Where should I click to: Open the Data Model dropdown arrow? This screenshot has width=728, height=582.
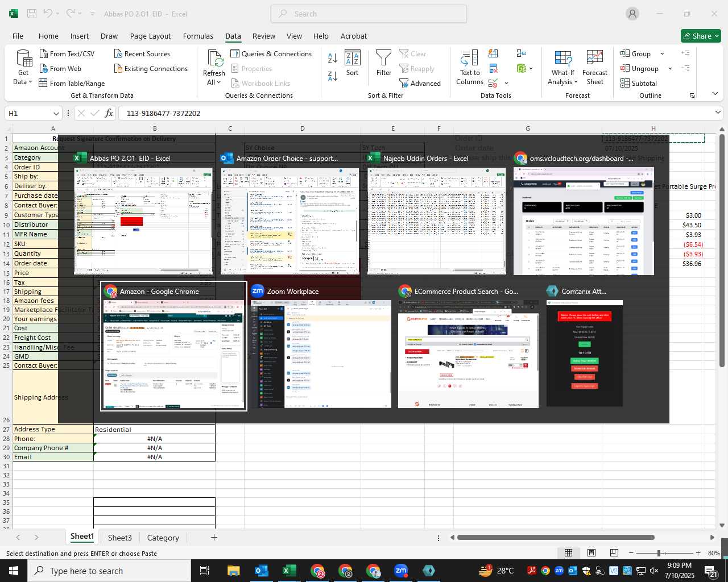tap(531, 68)
